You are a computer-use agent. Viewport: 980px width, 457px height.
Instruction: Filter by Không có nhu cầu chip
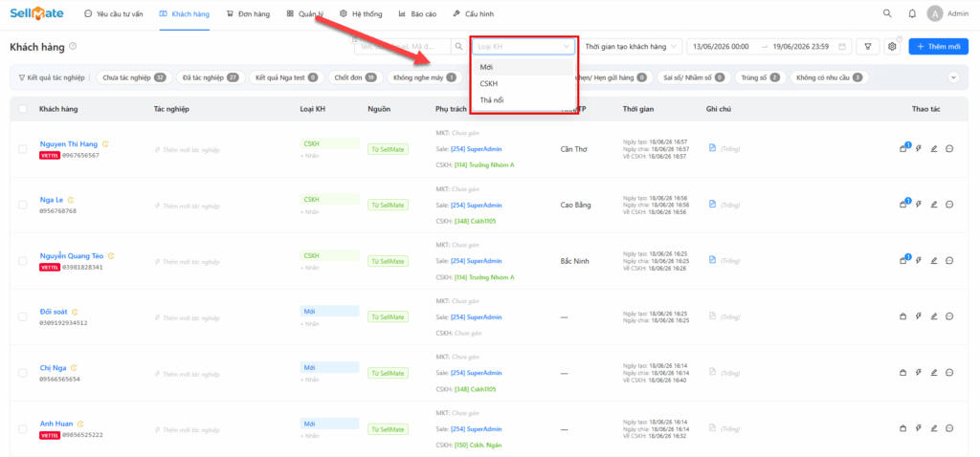click(x=830, y=77)
